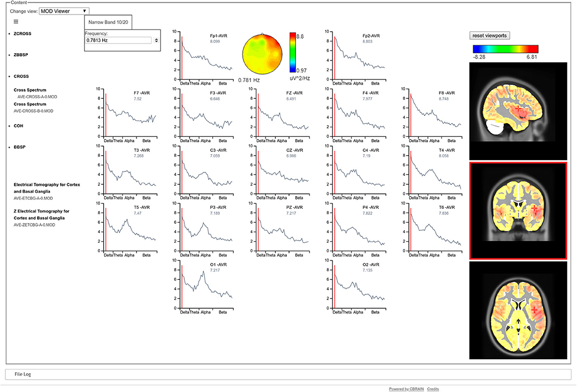Open the Change view MOD Viewer dropdown
577x392 pixels.
(x=64, y=11)
